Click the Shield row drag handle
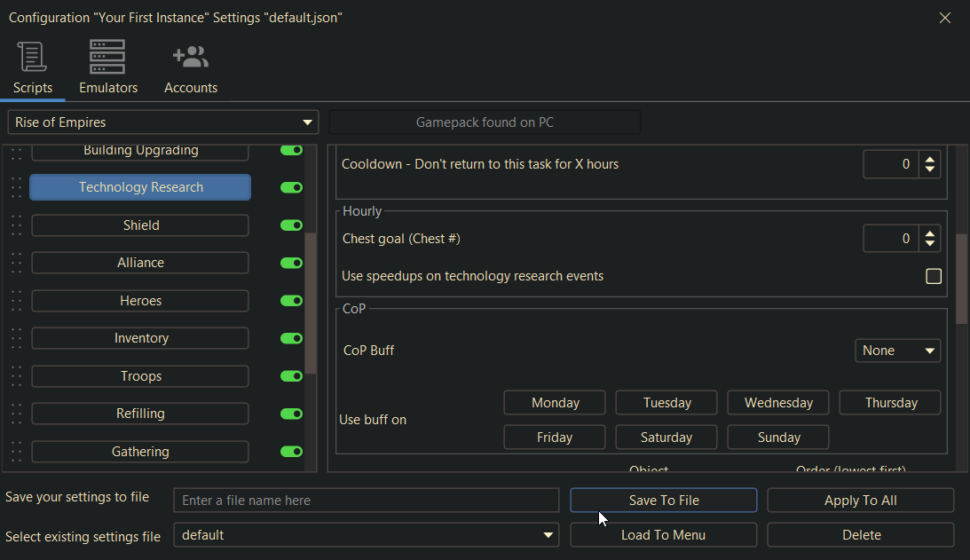Screen dimensions: 970x560 [17, 225]
